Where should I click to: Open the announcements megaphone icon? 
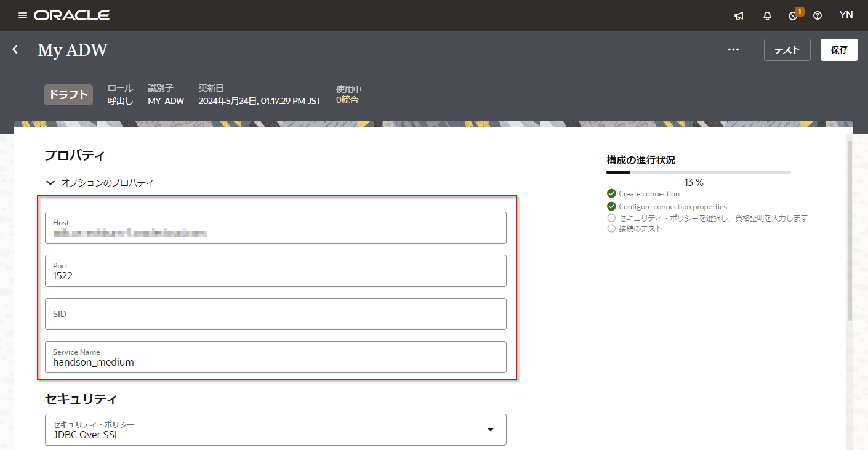coord(739,16)
